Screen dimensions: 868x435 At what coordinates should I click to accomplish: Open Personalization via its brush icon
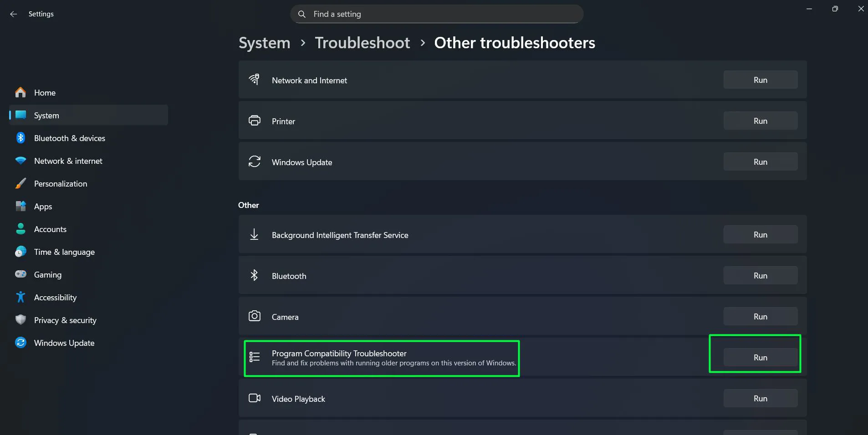tap(20, 183)
